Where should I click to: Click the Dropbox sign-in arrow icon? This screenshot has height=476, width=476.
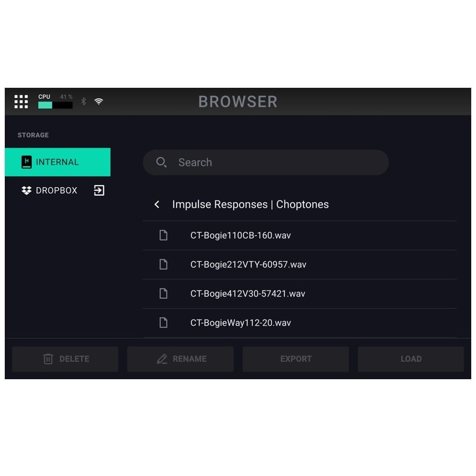click(x=99, y=190)
